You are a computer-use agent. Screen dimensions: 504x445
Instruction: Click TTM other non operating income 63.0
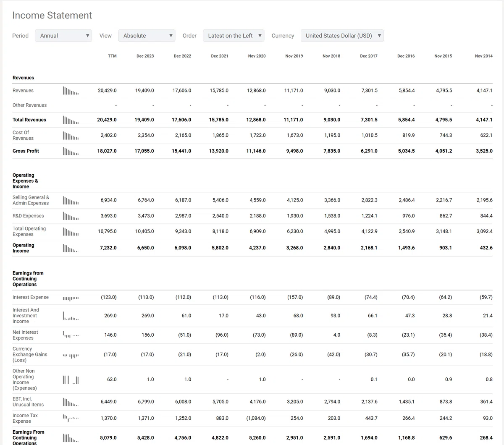click(112, 380)
